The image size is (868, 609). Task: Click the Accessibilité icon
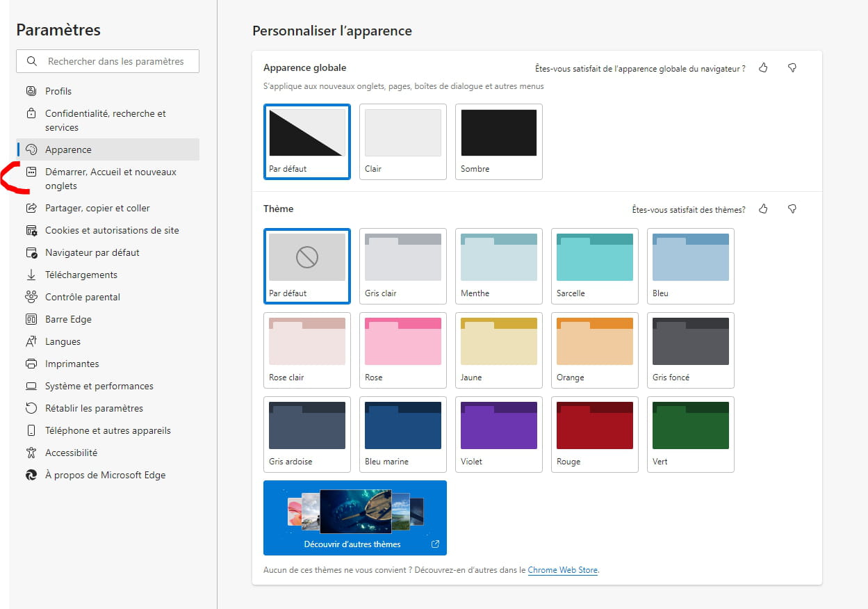[x=31, y=453]
